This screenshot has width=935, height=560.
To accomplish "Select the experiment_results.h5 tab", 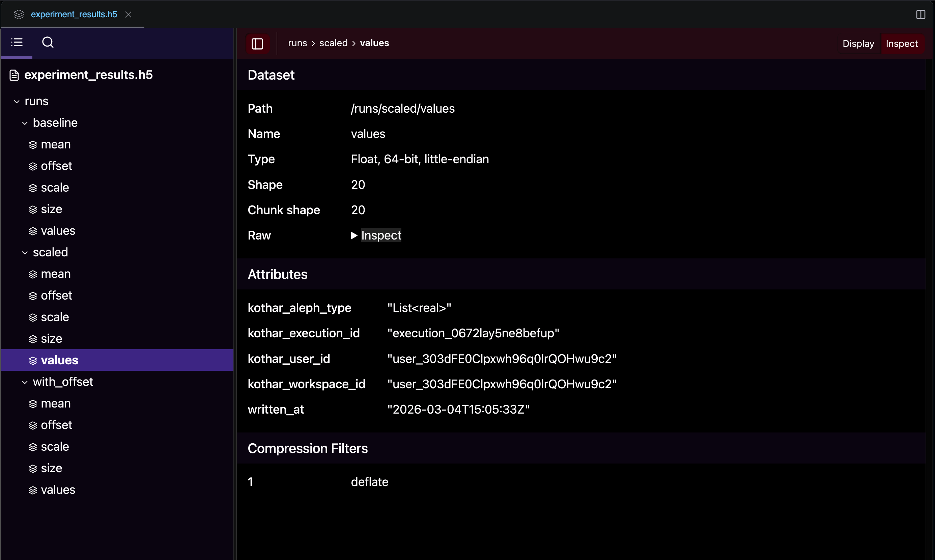I will click(x=74, y=15).
